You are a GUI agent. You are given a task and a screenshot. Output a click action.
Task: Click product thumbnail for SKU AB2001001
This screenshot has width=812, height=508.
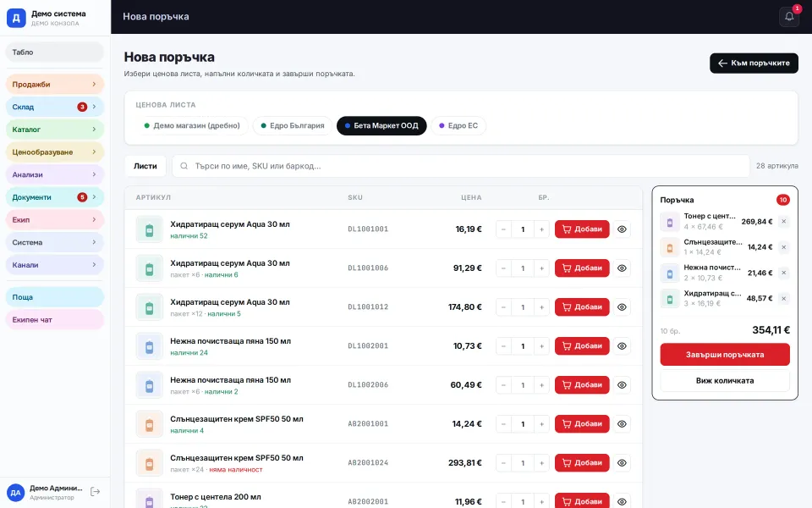pos(149,424)
